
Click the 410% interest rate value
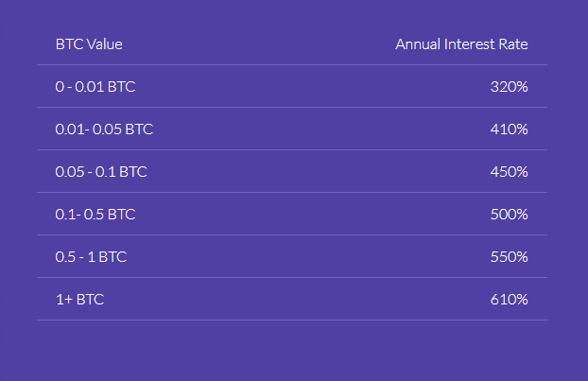click(509, 129)
